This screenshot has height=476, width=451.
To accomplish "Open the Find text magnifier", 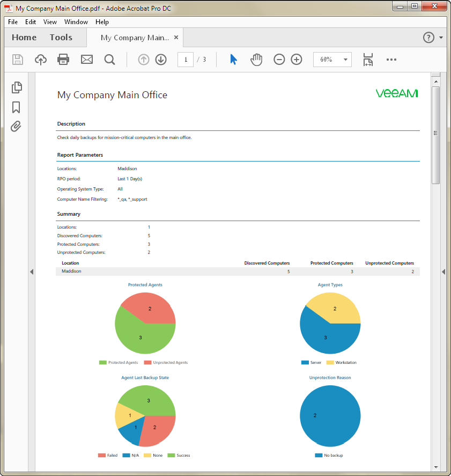I will [x=109, y=60].
